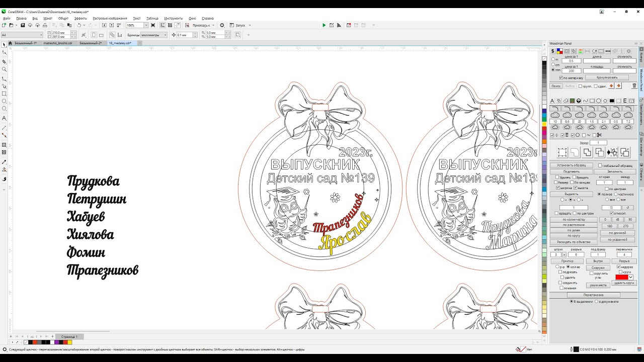
Task: Open the Растровые изображения menu
Action: click(x=110, y=18)
